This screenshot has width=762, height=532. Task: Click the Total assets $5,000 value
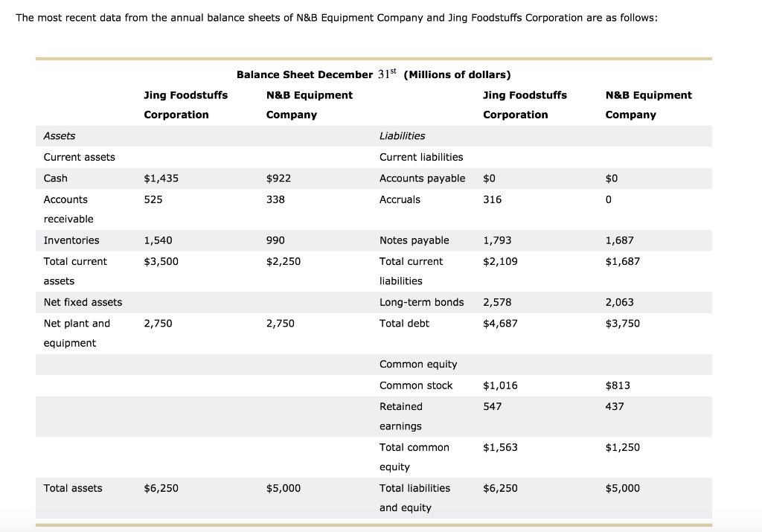pyautogui.click(x=284, y=488)
